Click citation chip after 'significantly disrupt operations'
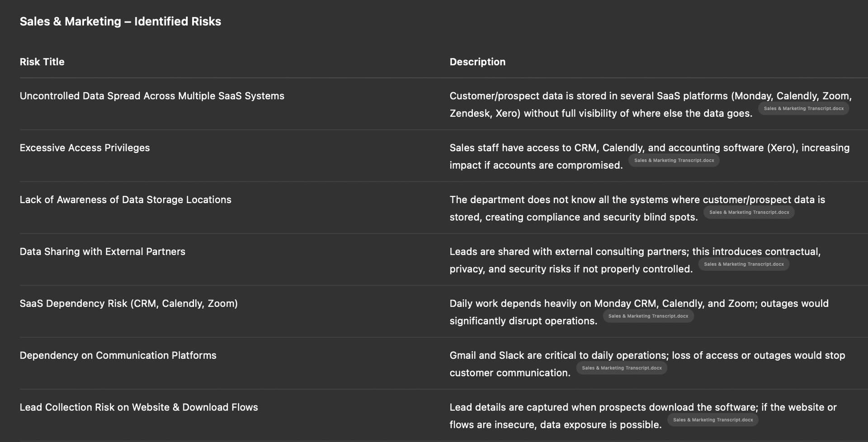The image size is (868, 442). pyautogui.click(x=648, y=316)
